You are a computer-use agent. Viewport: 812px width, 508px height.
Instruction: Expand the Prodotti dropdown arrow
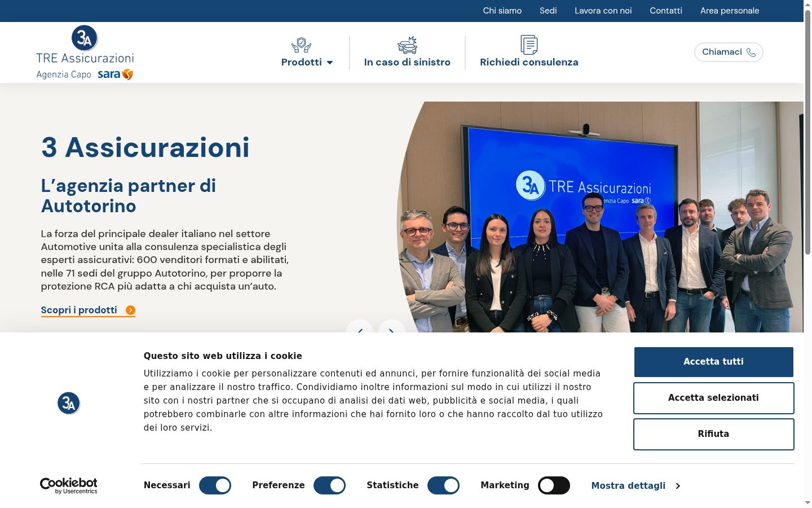click(x=330, y=63)
